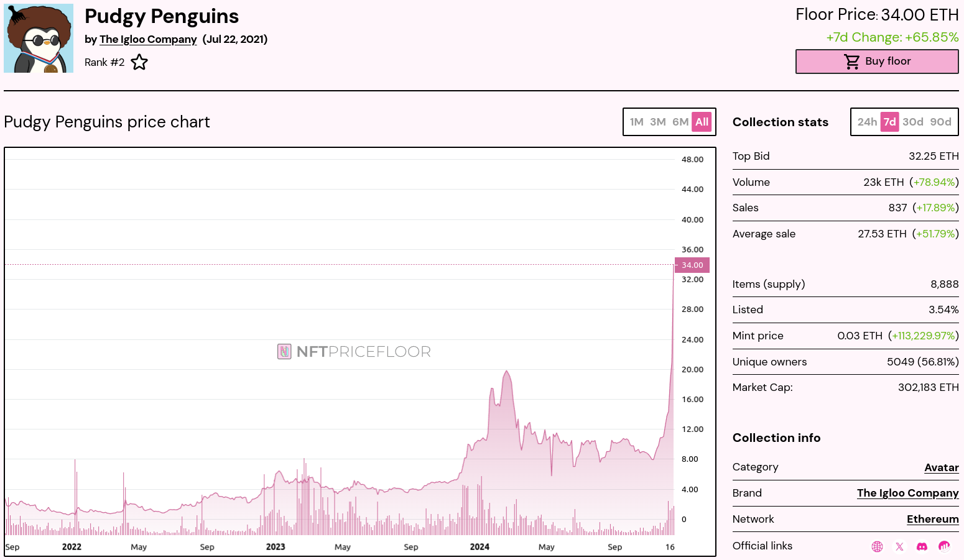Click the 2022 label on chart timeline
Image resolution: width=964 pixels, height=560 pixels.
(x=72, y=547)
